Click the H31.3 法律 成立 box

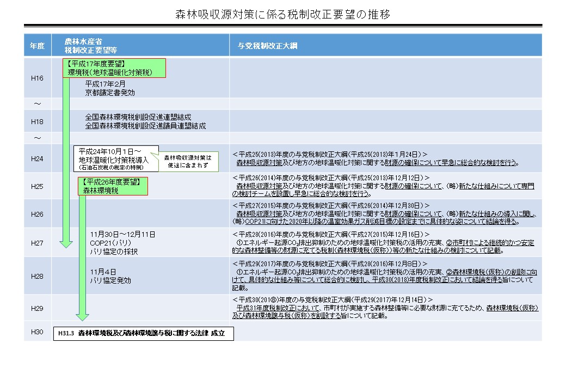click(143, 332)
